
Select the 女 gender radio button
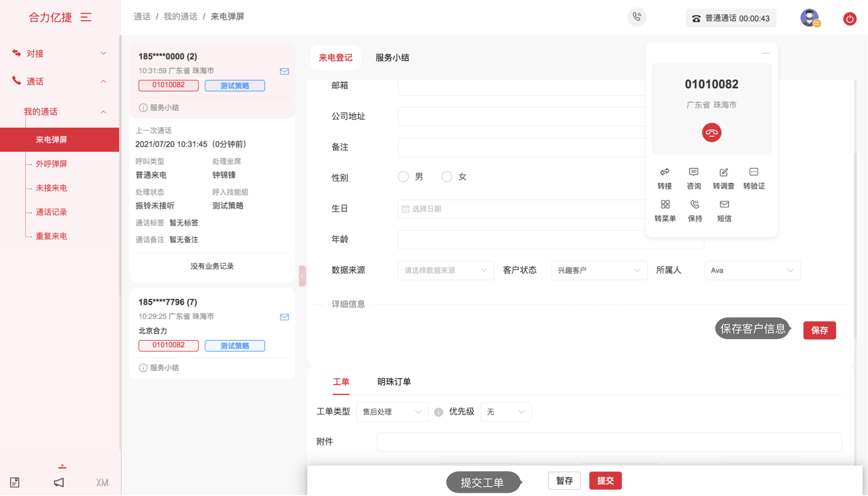pyautogui.click(x=447, y=177)
